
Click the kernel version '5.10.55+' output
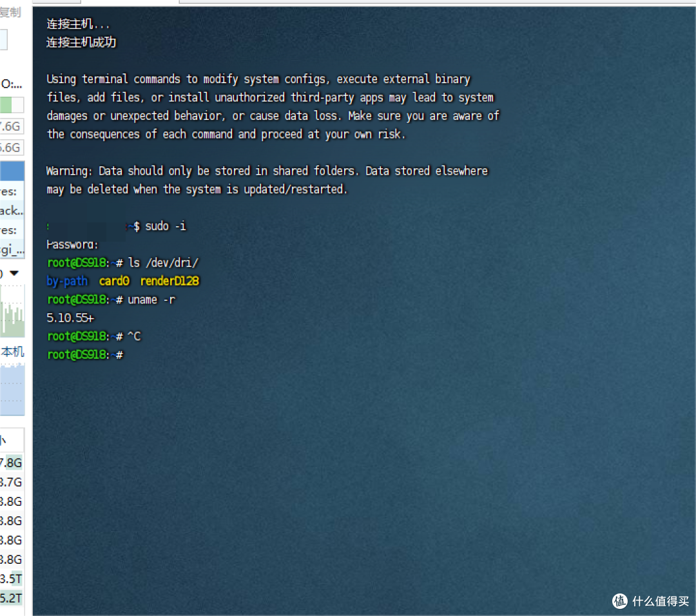(70, 318)
